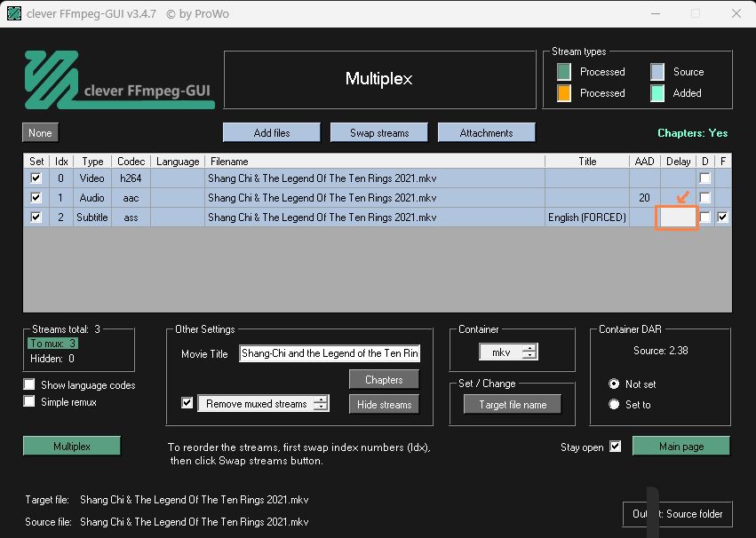Viewport: 756px width, 538px height.
Task: Click the orange Processed color swatch
Action: (x=563, y=93)
